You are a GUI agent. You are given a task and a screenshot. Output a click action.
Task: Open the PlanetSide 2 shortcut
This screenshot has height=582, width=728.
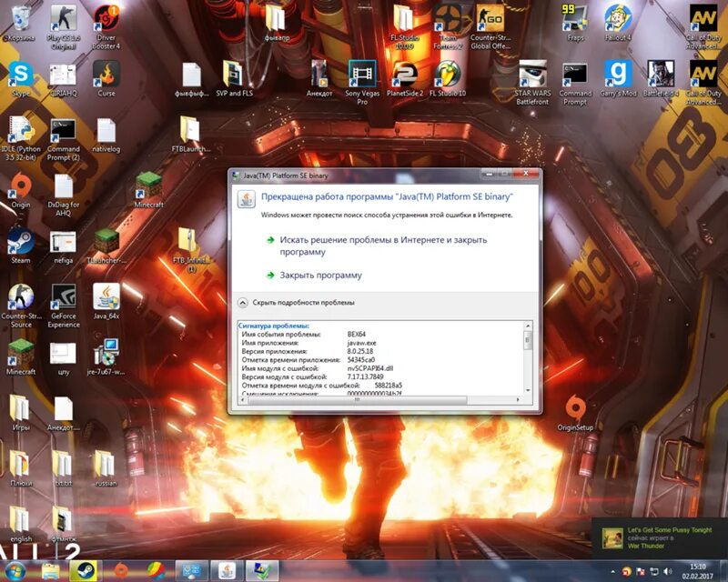[405, 79]
